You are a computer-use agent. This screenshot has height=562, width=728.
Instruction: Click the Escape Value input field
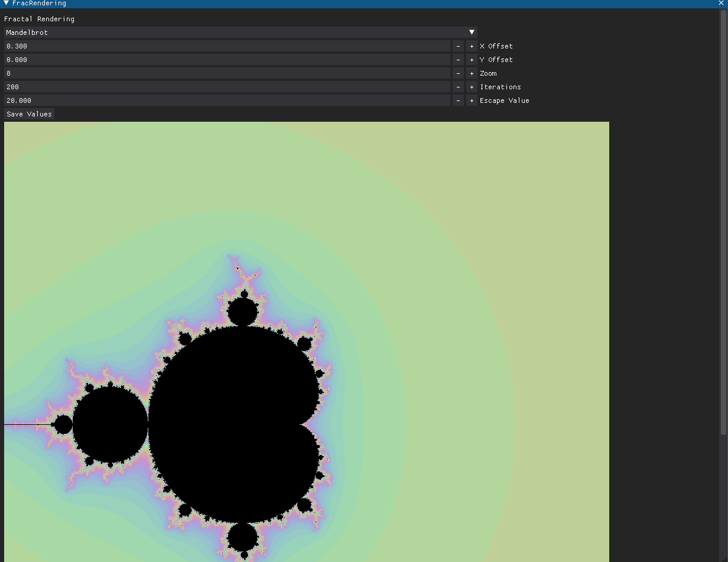pyautogui.click(x=227, y=100)
